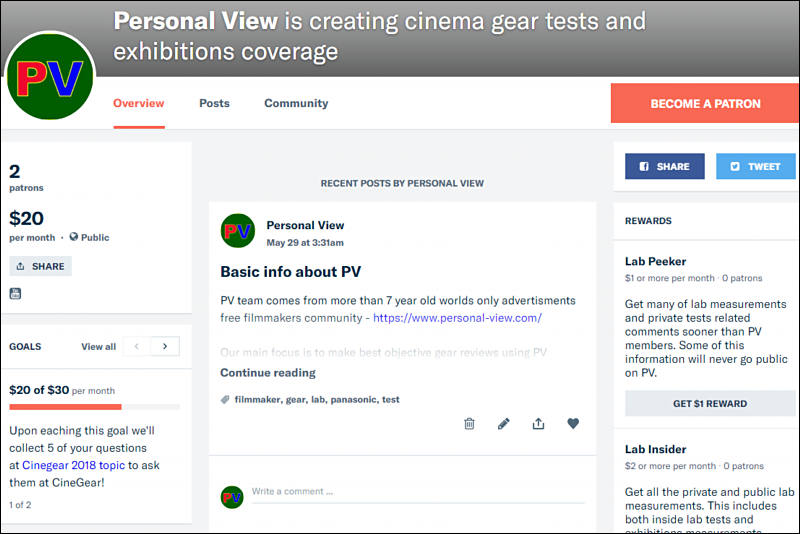The image size is (800, 534).
Task: Click the test tag
Action: 391,400
